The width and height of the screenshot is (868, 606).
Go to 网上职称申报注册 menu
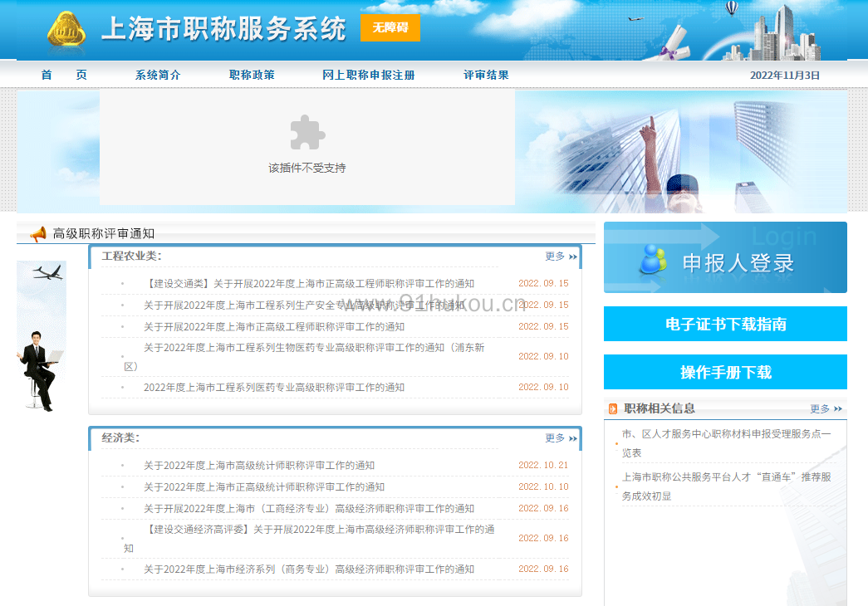coord(368,75)
